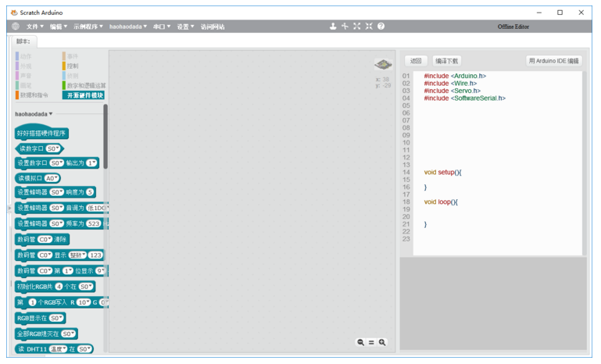Click the value 4 field in 初始化RGB共 block
Viewport: 601px width, 364px height.
[59, 286]
